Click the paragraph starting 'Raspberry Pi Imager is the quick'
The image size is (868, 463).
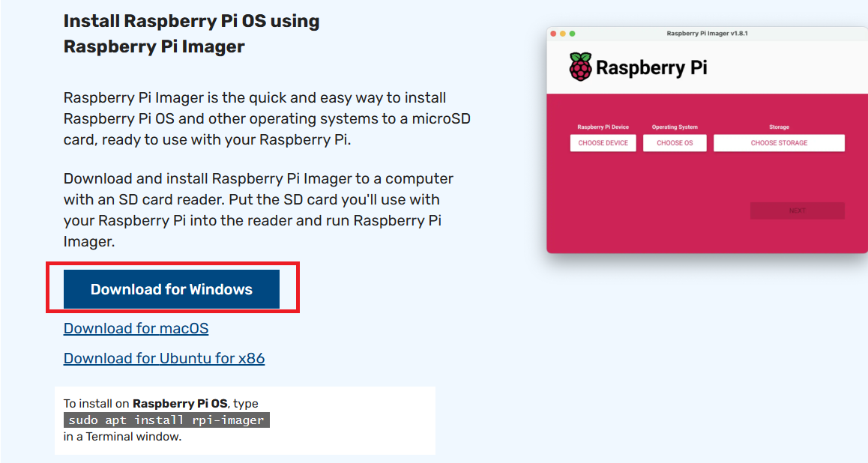[267, 118]
